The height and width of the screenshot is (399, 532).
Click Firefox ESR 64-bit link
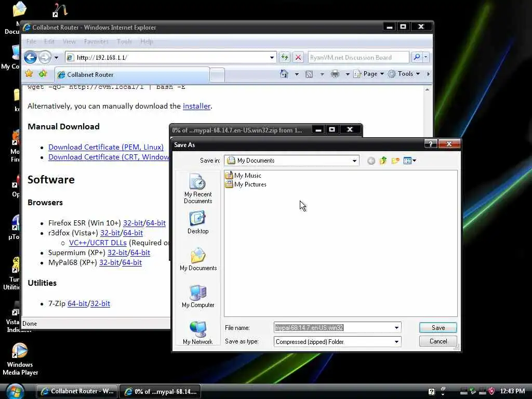(156, 223)
